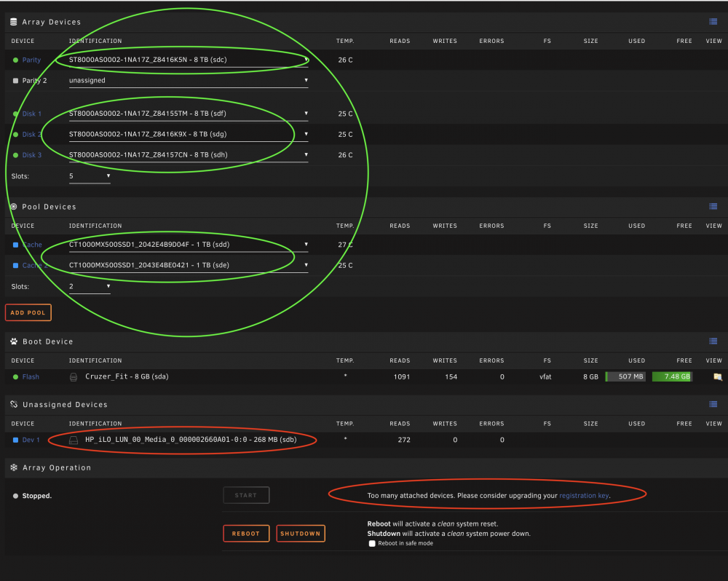The height and width of the screenshot is (581, 728).
Task: Click drive icon beside Cruzer_Fit
Action: pyautogui.click(x=74, y=377)
